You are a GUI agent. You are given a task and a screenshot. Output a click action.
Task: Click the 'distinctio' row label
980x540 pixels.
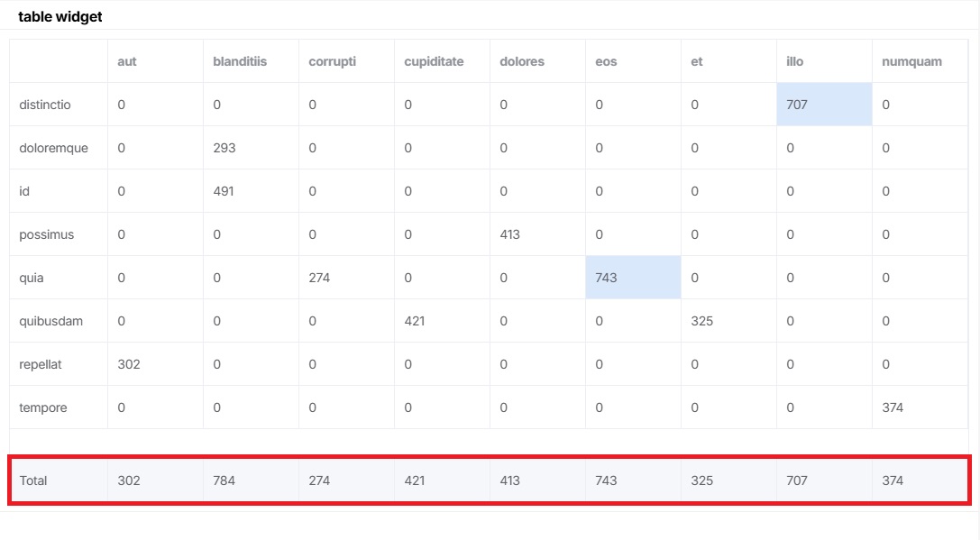coord(44,105)
